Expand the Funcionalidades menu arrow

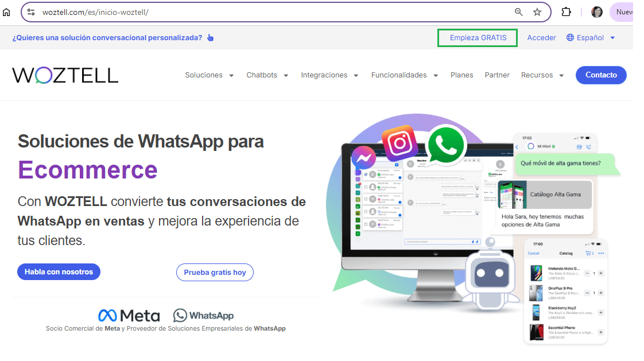[436, 76]
